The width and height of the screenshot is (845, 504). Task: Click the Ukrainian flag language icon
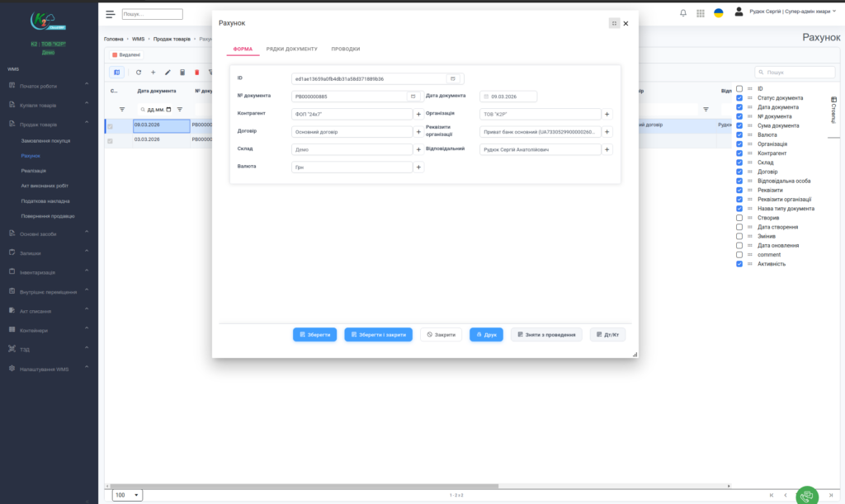[719, 13]
